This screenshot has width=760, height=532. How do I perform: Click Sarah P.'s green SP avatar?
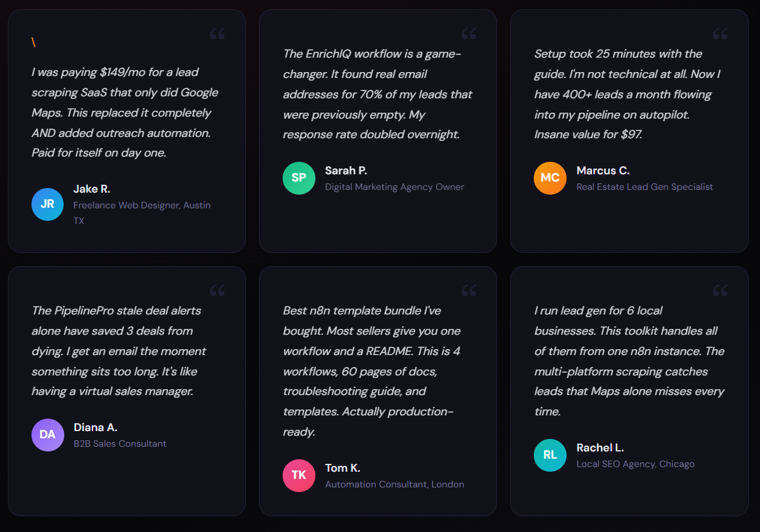pyautogui.click(x=298, y=178)
